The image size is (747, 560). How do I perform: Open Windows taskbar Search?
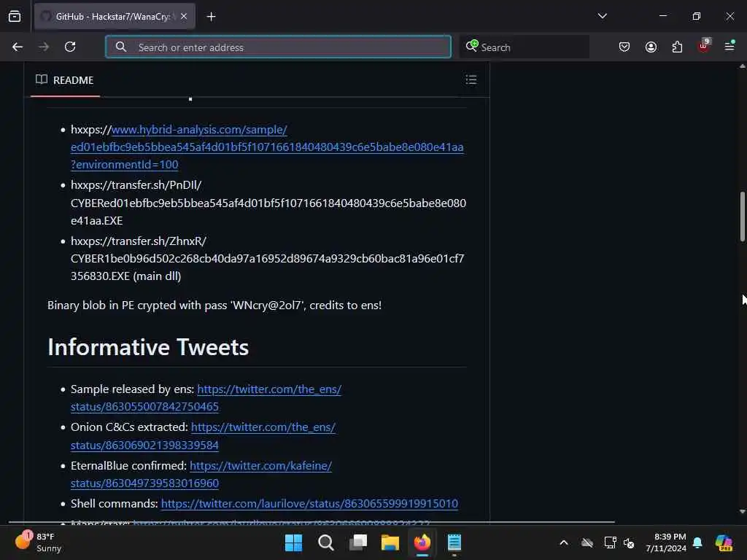click(x=326, y=542)
